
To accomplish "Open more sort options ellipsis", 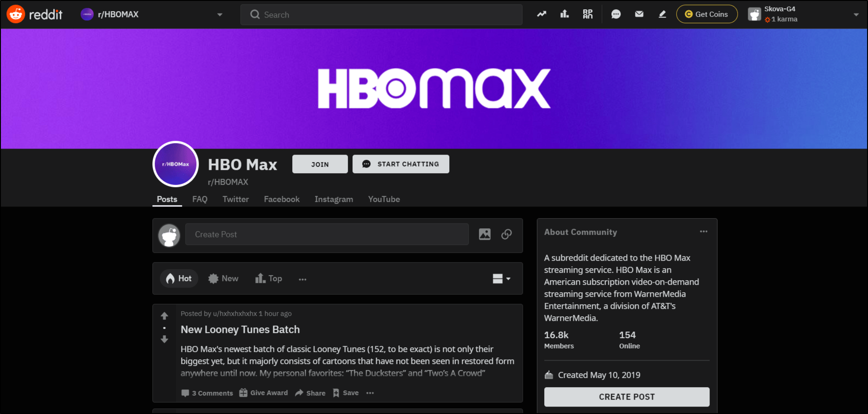I will (302, 279).
